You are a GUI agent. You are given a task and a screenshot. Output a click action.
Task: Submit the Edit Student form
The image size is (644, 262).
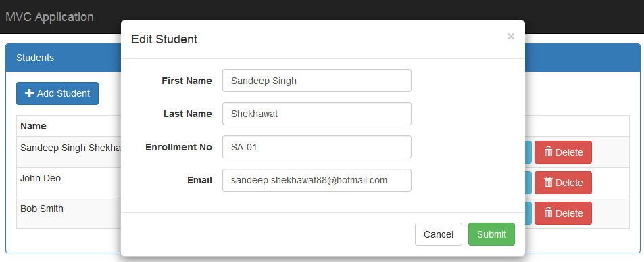coord(491,234)
